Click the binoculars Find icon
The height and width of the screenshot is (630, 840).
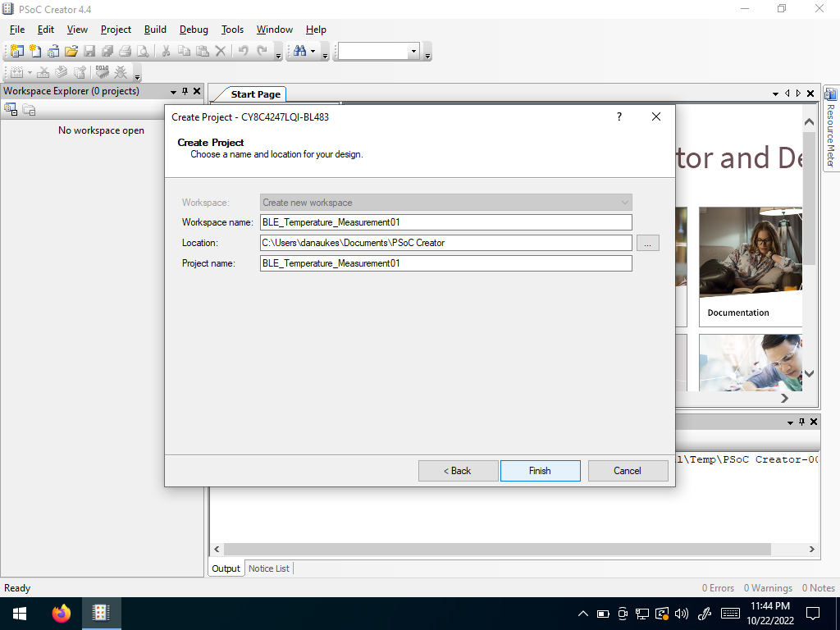(x=300, y=51)
